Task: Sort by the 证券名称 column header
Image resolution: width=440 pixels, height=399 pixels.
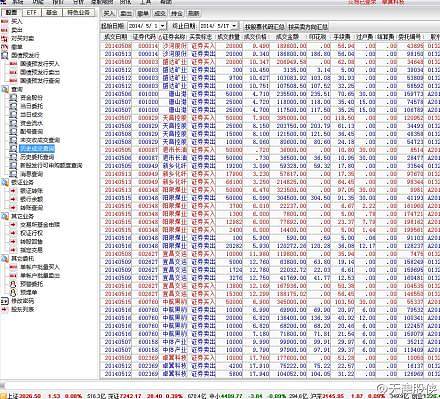Action: [x=173, y=37]
